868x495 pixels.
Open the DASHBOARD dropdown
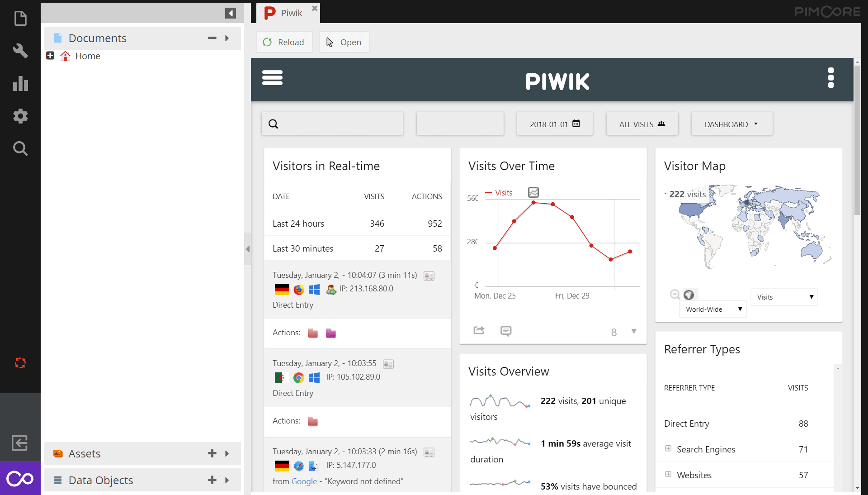731,124
